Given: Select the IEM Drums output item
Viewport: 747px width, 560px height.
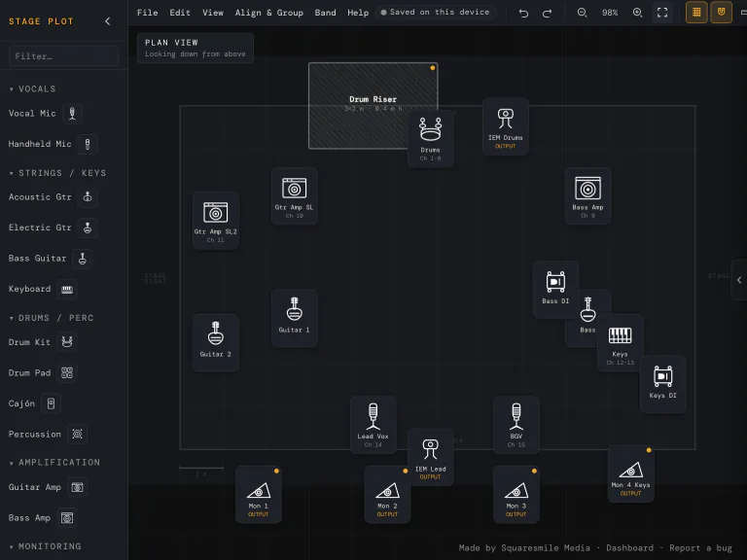Looking at the screenshot, I should 506,126.
